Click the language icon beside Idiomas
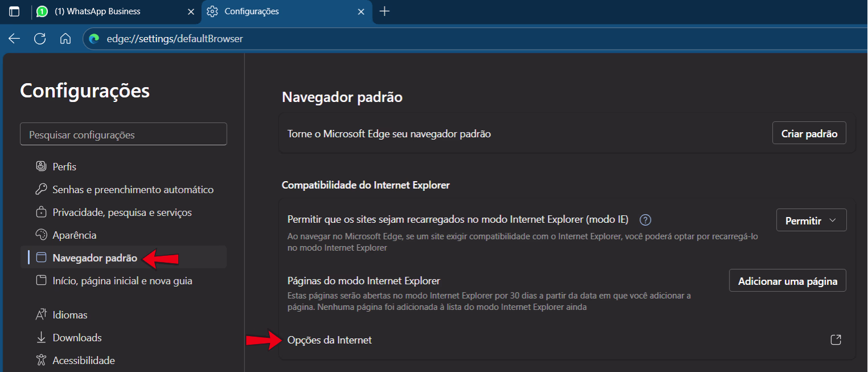 coord(41,314)
